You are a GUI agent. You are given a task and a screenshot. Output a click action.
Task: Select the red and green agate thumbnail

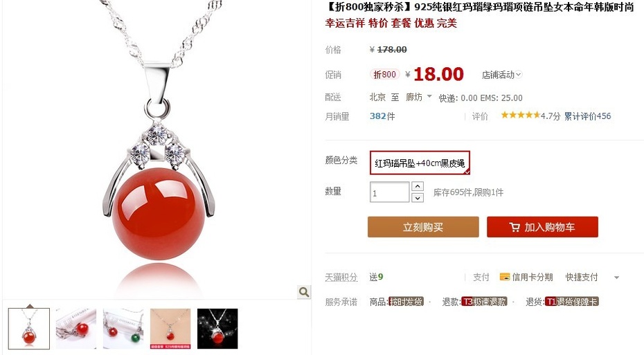coord(123,329)
